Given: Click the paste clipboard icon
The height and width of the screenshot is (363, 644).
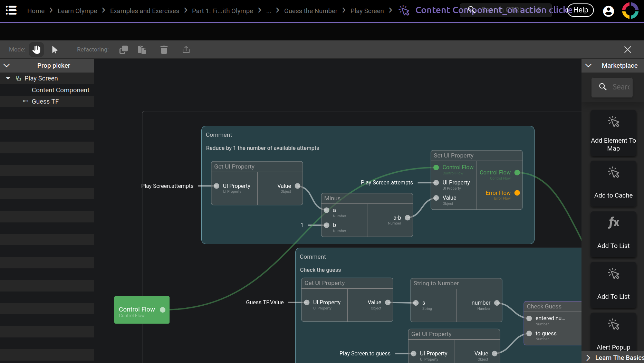Looking at the screenshot, I should pos(142,50).
